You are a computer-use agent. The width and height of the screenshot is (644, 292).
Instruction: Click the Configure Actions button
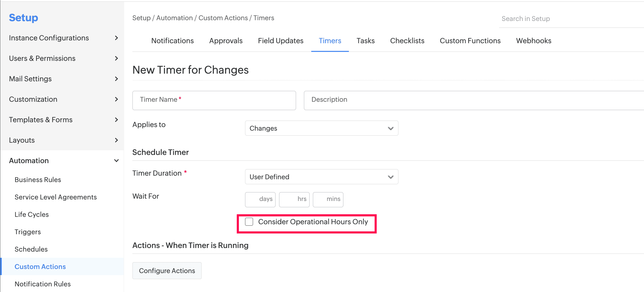167,271
